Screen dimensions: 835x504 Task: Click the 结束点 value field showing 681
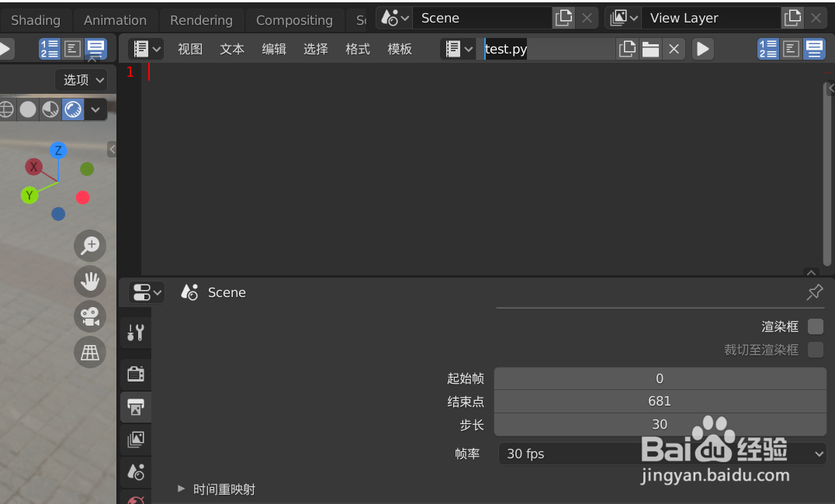pos(660,401)
